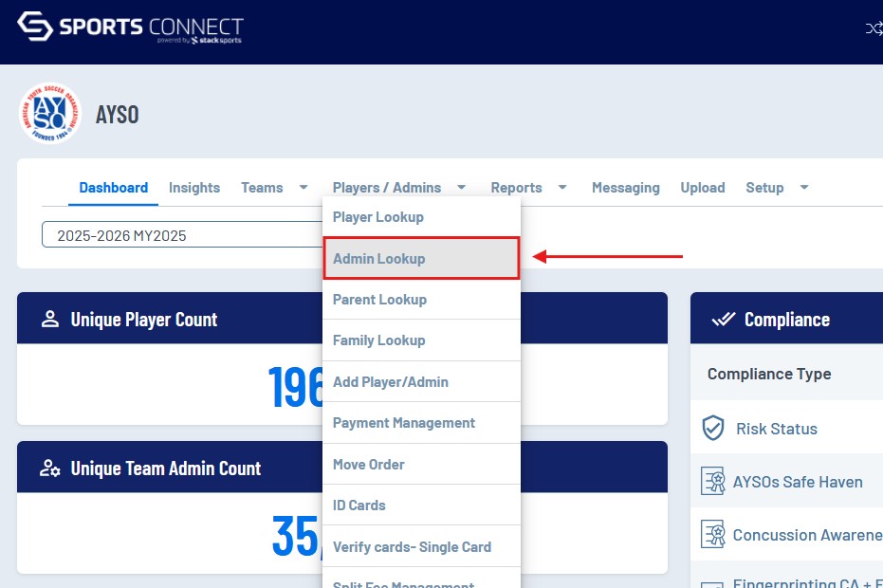Expand the Teams dropdown arrow
This screenshot has height=588, width=883.
pyautogui.click(x=304, y=188)
